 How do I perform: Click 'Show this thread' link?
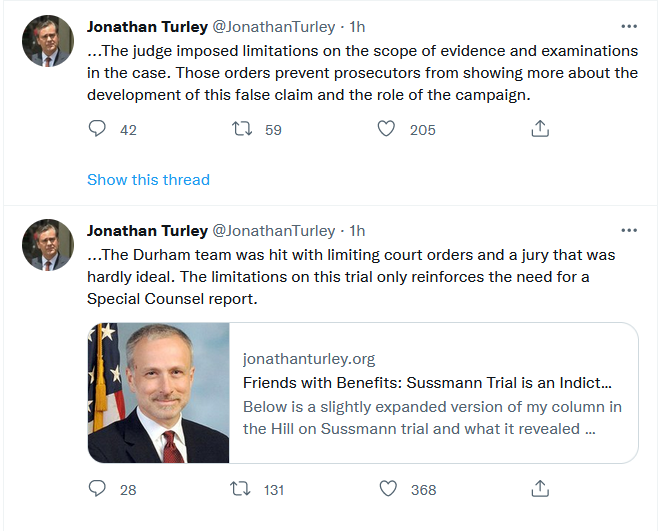pyautogui.click(x=148, y=180)
